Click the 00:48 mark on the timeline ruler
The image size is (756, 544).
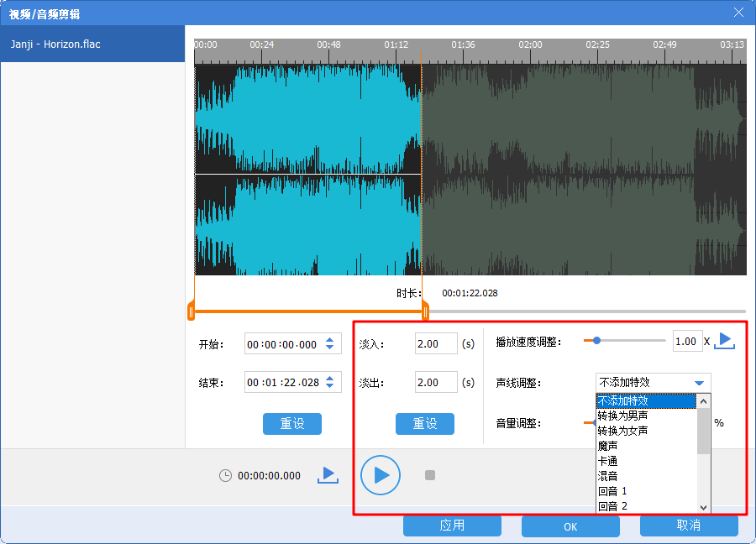click(328, 44)
